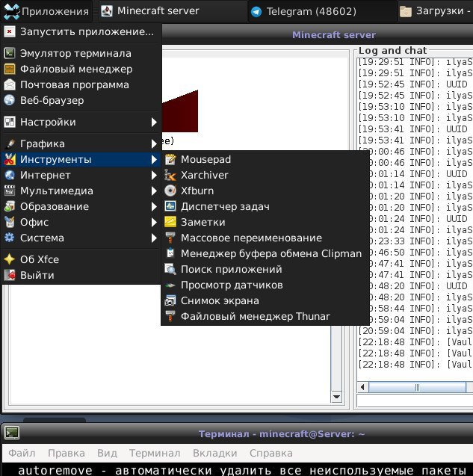Open the Файл menu in Terminal

tap(22, 454)
